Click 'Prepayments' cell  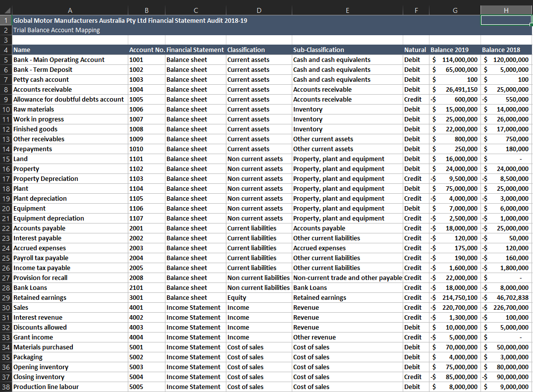coord(70,149)
